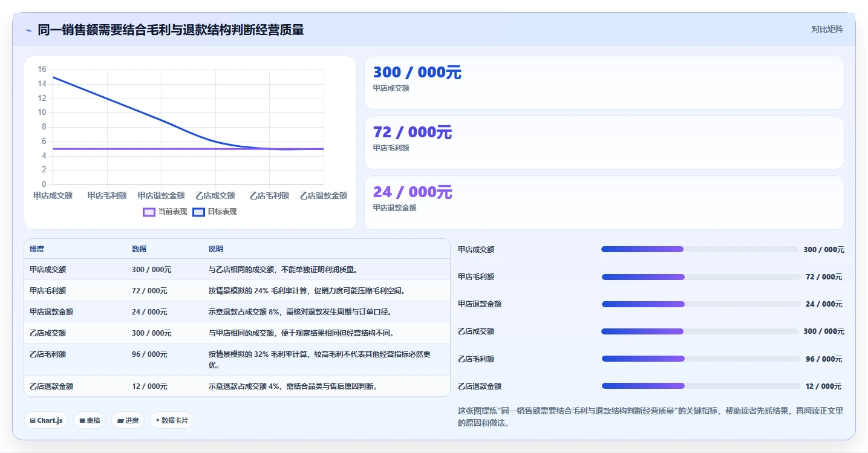
Task: Click the 对比矩阵 label in the header
Action: pyautogui.click(x=827, y=29)
